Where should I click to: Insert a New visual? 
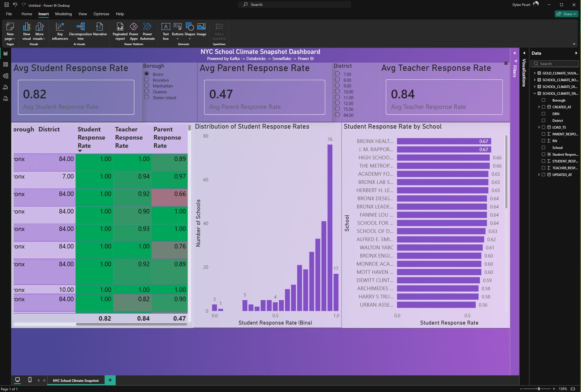pos(27,32)
